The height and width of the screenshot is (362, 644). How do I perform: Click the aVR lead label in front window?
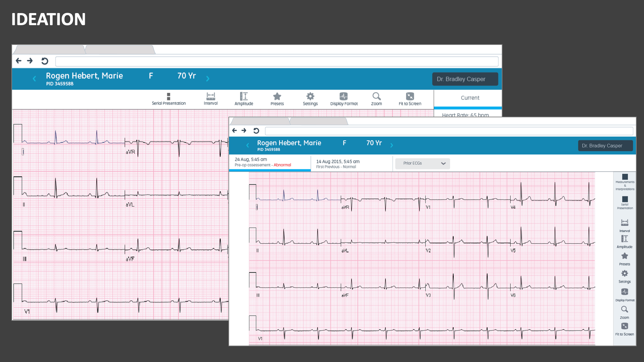(x=345, y=207)
